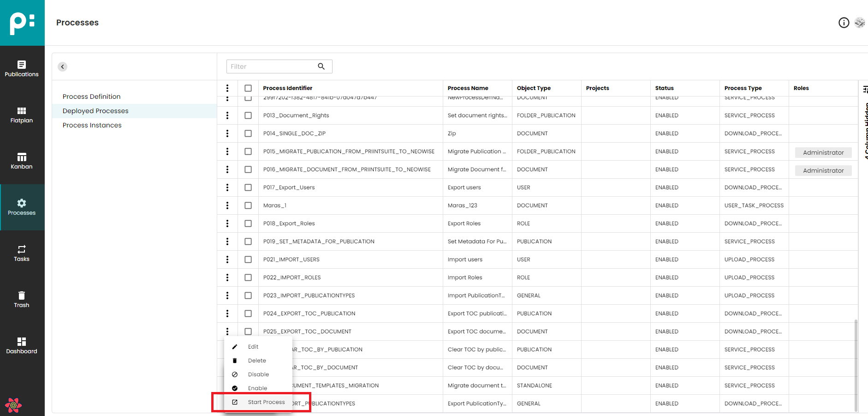This screenshot has width=868, height=416.
Task: Toggle the select-all header checkbox
Action: coord(248,88)
